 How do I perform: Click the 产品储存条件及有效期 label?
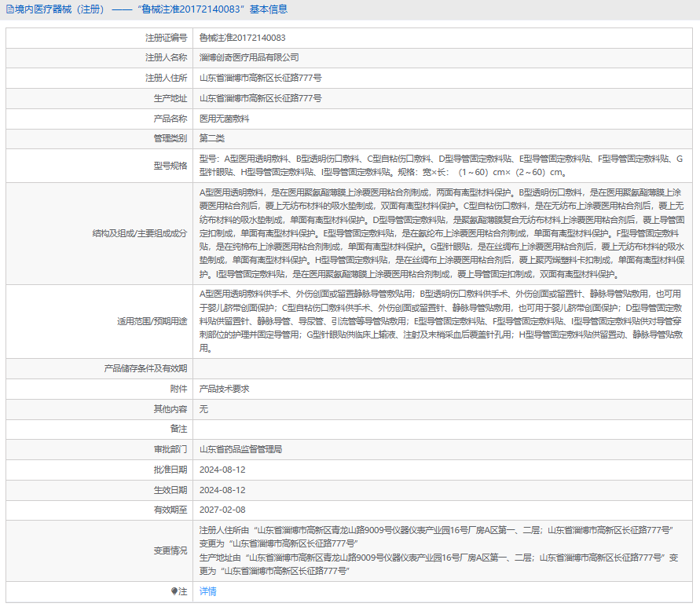click(x=145, y=368)
